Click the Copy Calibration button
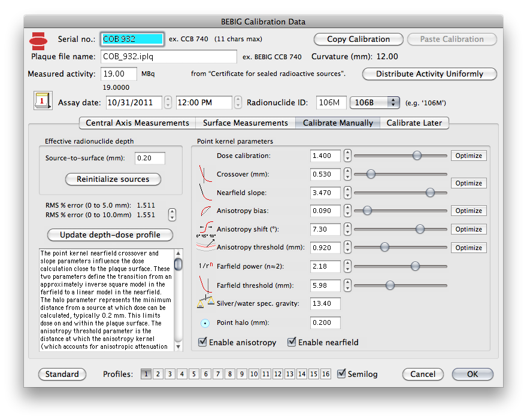 358,39
